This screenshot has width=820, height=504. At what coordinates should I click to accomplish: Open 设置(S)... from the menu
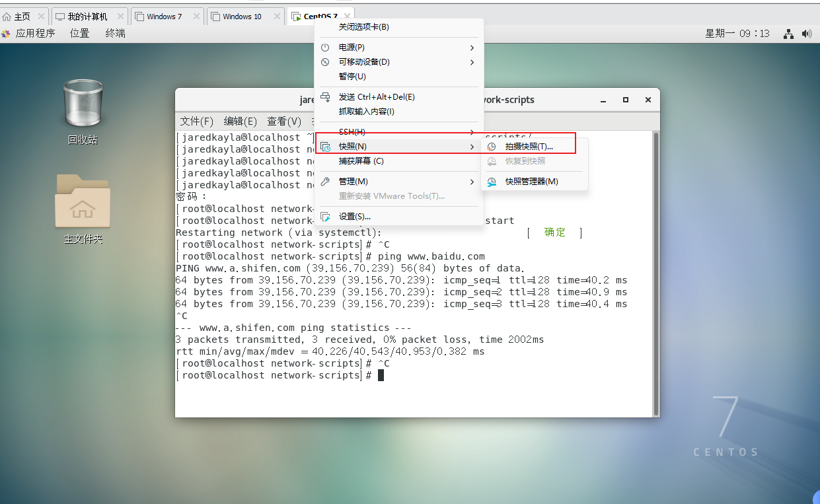tap(399, 217)
